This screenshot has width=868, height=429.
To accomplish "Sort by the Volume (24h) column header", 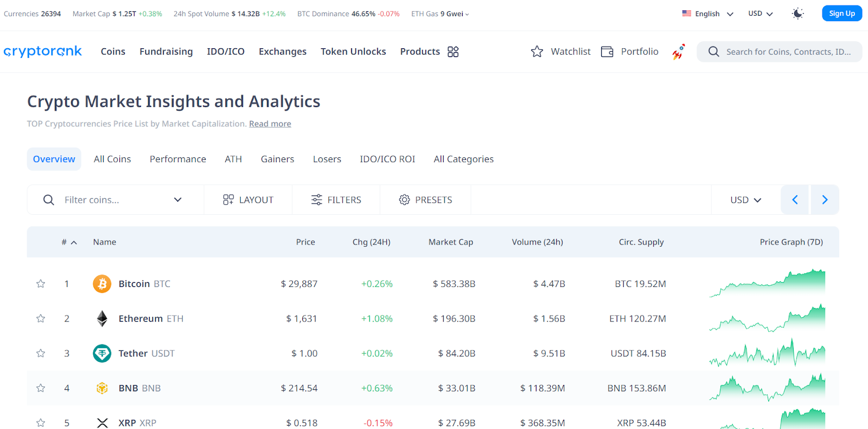I will coord(538,242).
